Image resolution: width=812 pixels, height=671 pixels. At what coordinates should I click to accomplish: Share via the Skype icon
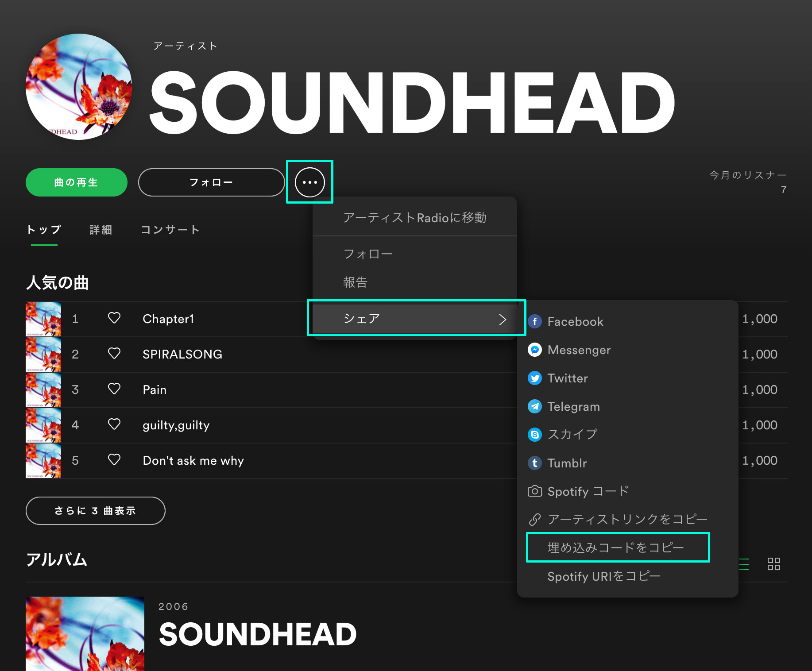pos(535,435)
